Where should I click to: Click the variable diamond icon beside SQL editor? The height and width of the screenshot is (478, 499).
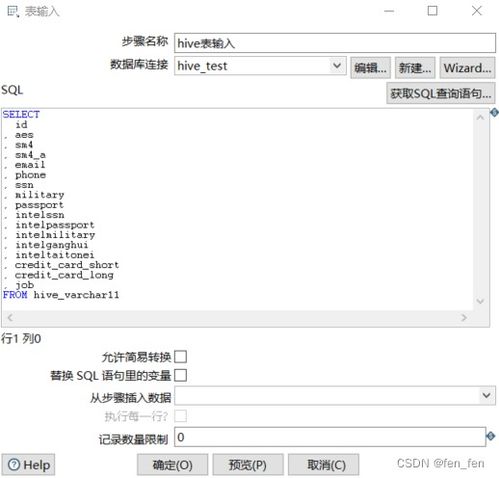click(x=494, y=113)
